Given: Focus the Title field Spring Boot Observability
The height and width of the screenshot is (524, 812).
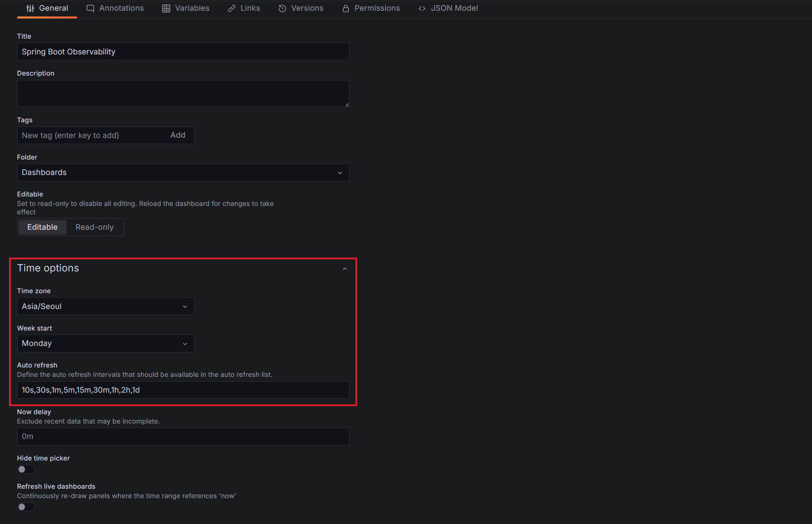Looking at the screenshot, I should pyautogui.click(x=183, y=52).
